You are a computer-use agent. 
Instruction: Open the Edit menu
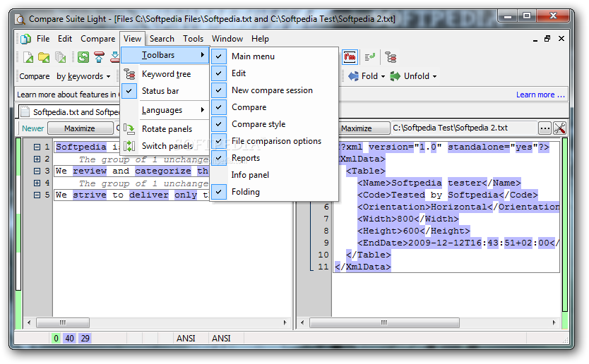(64, 39)
